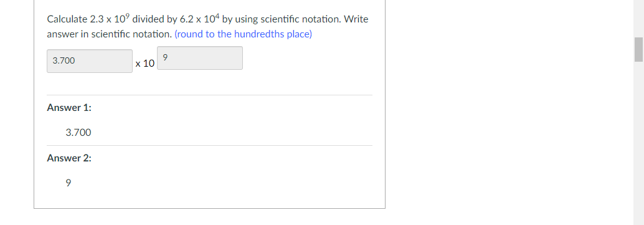
Task: Click the blue round to hundredths place text
Action: [x=243, y=34]
